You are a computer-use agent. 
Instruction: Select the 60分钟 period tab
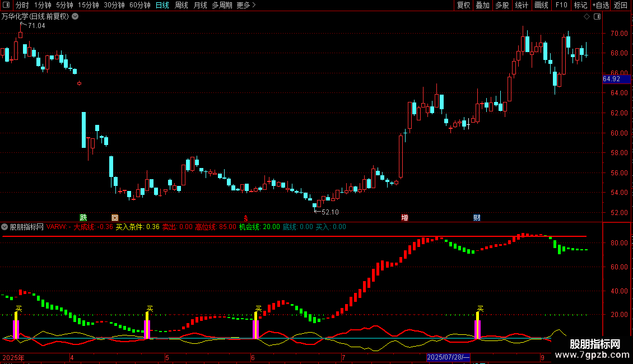click(139, 5)
